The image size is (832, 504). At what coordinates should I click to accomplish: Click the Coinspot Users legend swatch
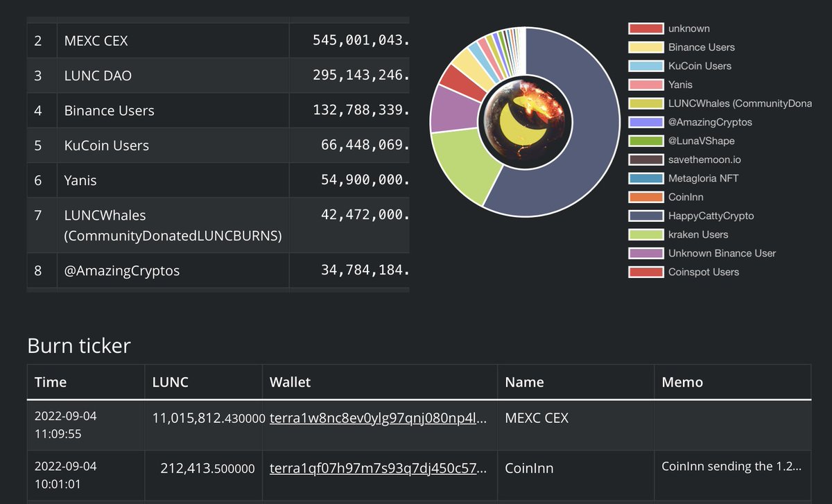pos(645,272)
